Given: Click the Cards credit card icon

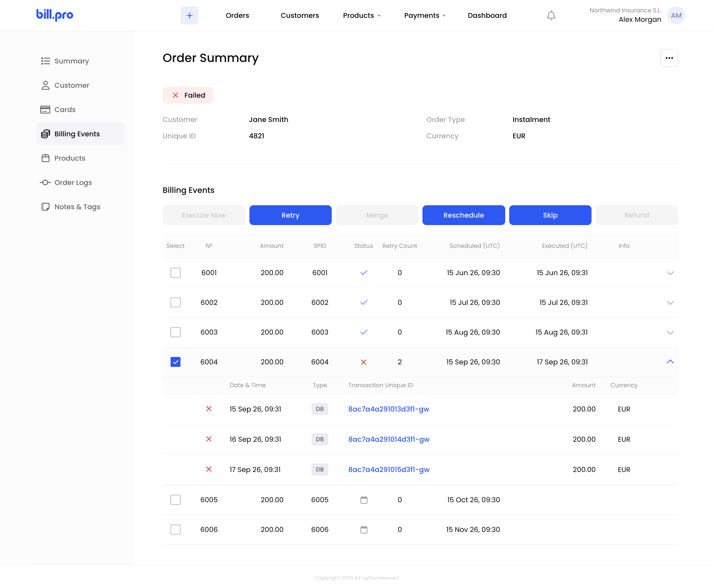Looking at the screenshot, I should pos(45,110).
